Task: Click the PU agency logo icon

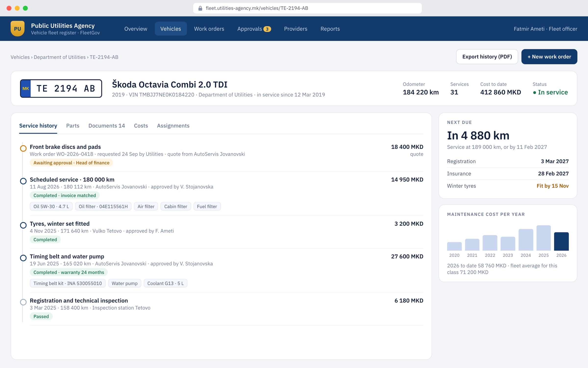Action: tap(17, 29)
